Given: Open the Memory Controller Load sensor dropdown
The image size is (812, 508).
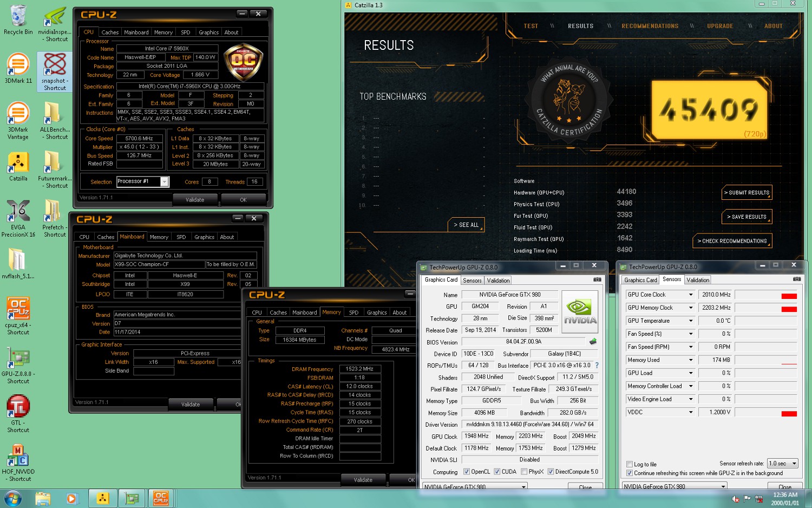Looking at the screenshot, I should point(691,386).
